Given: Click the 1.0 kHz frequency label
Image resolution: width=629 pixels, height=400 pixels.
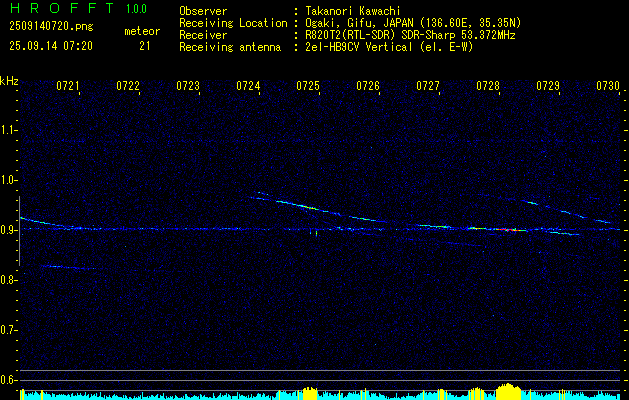Looking at the screenshot, I should [x=8, y=181].
